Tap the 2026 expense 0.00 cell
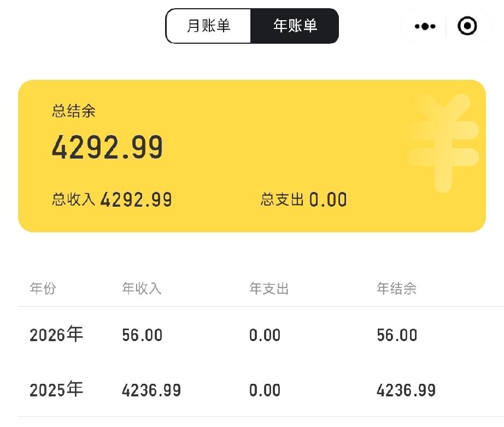 pos(265,335)
